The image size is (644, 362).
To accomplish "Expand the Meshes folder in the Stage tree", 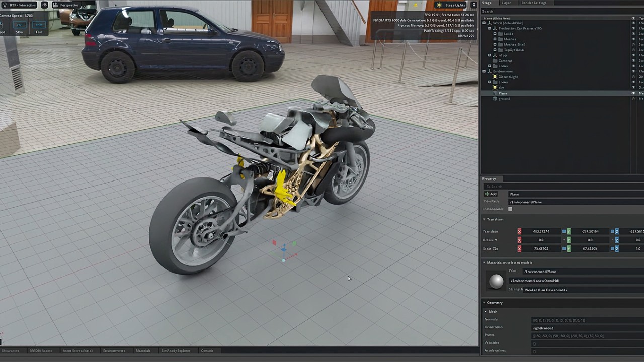I will point(495,39).
